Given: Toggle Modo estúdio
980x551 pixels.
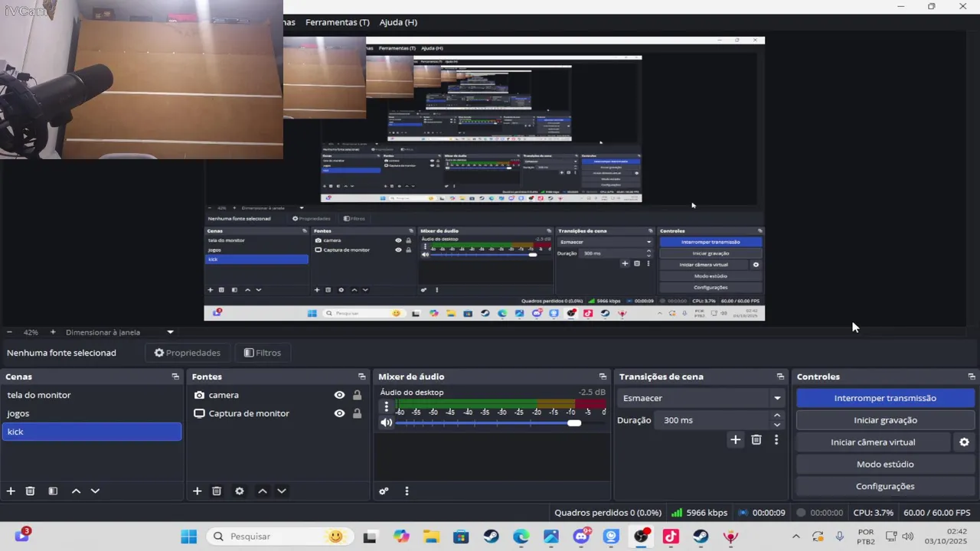Looking at the screenshot, I should [x=885, y=464].
